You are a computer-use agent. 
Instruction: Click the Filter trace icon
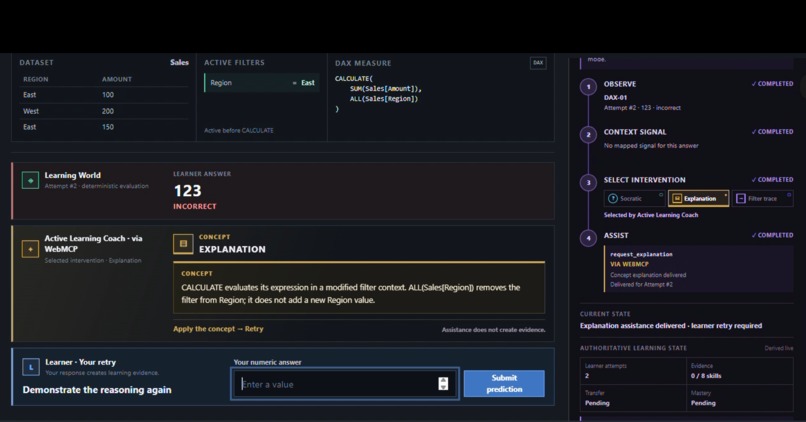(x=740, y=198)
